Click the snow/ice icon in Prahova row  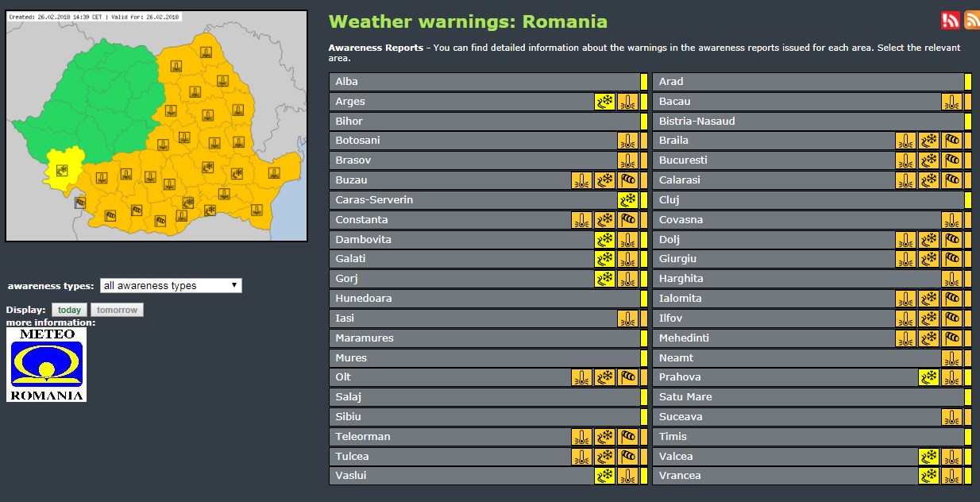pyautogui.click(x=928, y=377)
